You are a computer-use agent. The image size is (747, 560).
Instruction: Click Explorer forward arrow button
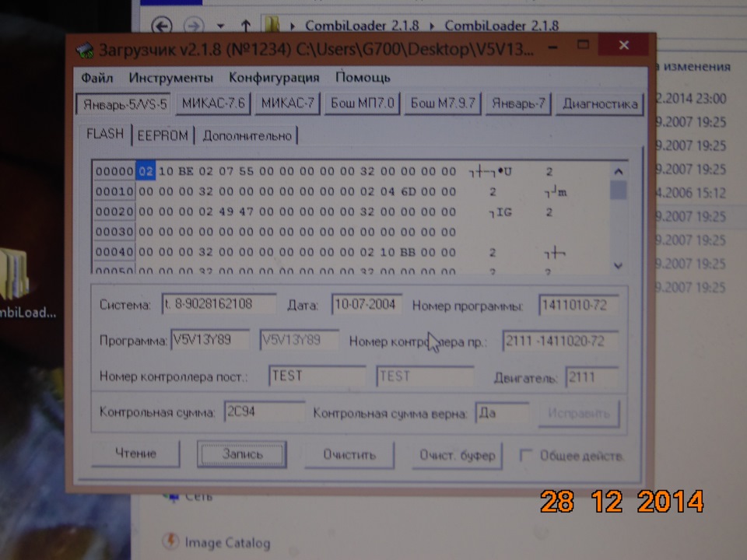[194, 25]
